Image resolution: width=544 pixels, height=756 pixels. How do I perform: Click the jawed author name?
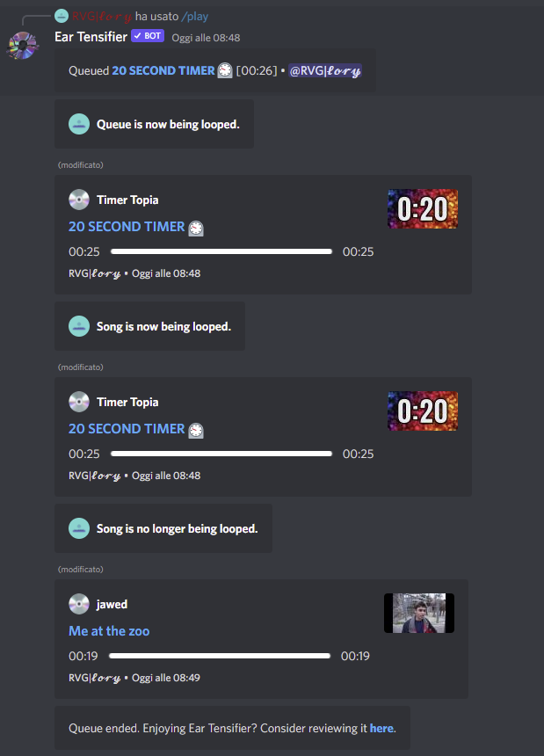click(112, 604)
